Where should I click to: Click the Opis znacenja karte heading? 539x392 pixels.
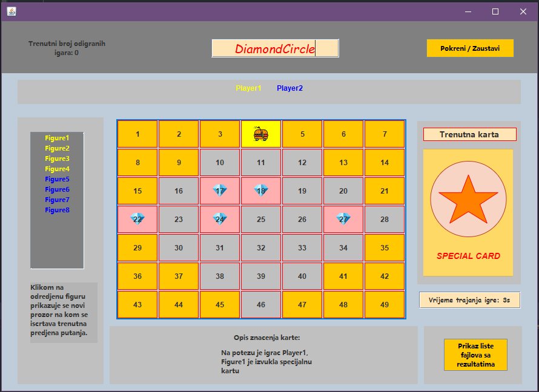tap(266, 338)
